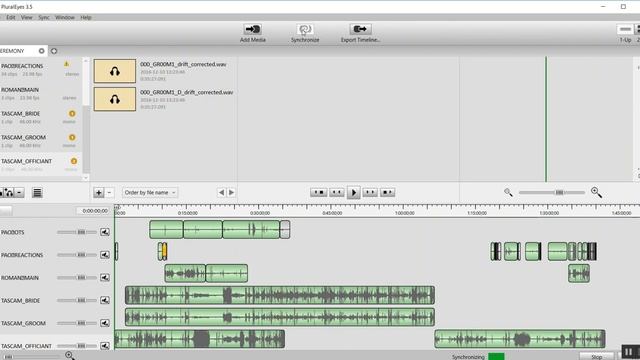The width and height of the screenshot is (640, 360).
Task: Open the Order by file name dropdown
Action: tap(150, 192)
